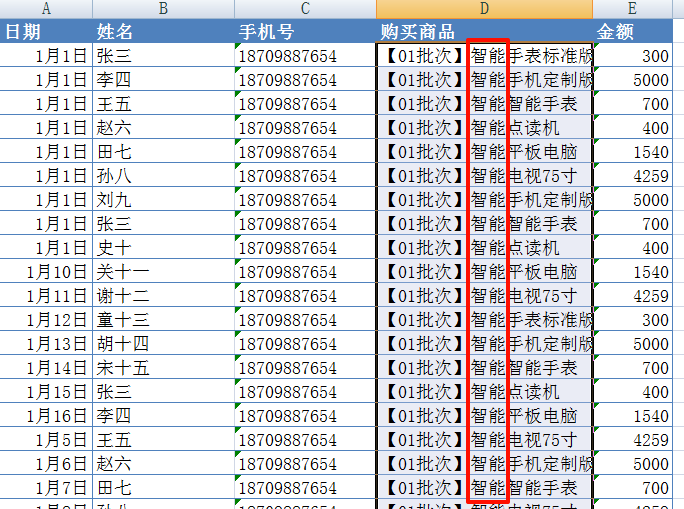
Task: Select the date cell 1月6日
Action: point(46,463)
